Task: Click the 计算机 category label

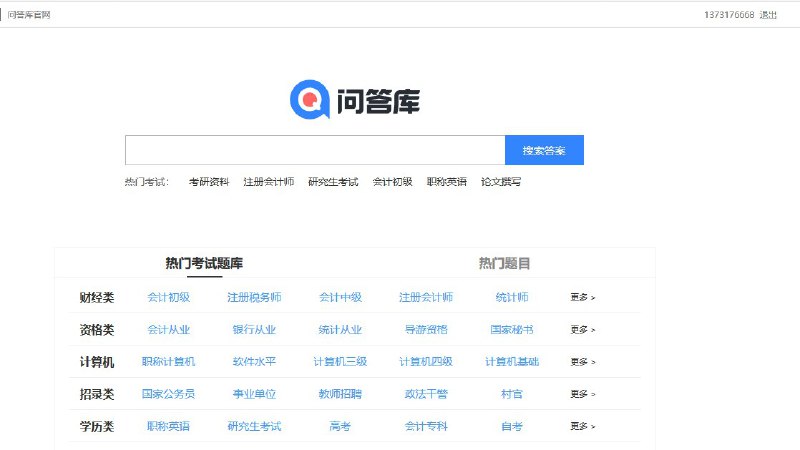Action: click(96, 362)
